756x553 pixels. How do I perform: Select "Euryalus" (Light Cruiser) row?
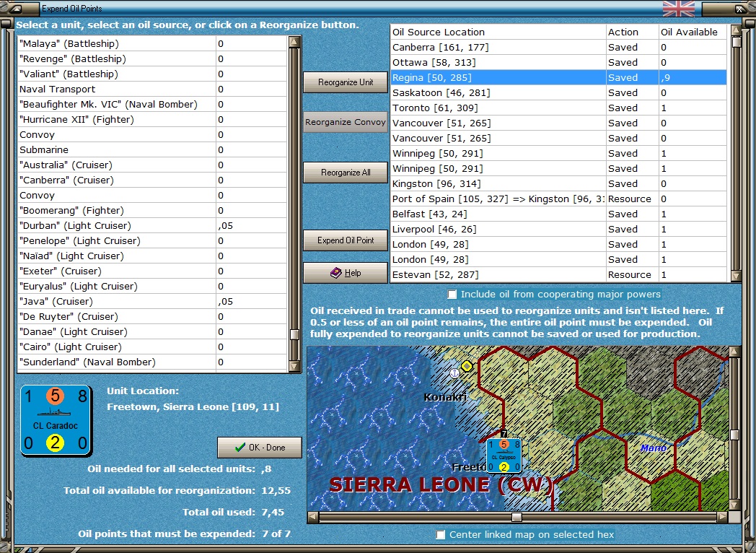click(152, 286)
